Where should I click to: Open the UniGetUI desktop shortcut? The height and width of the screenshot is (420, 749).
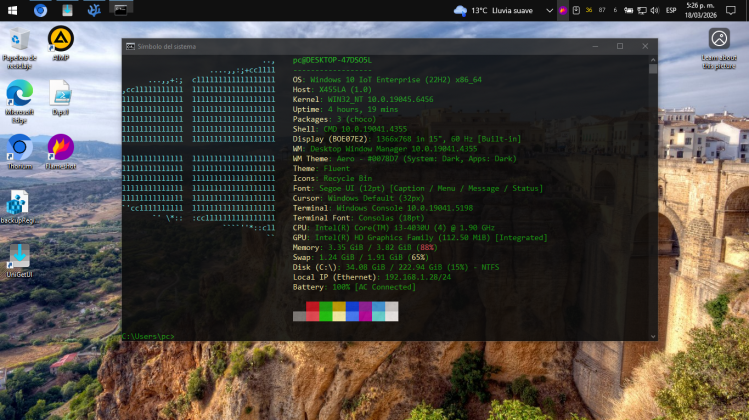[19, 256]
